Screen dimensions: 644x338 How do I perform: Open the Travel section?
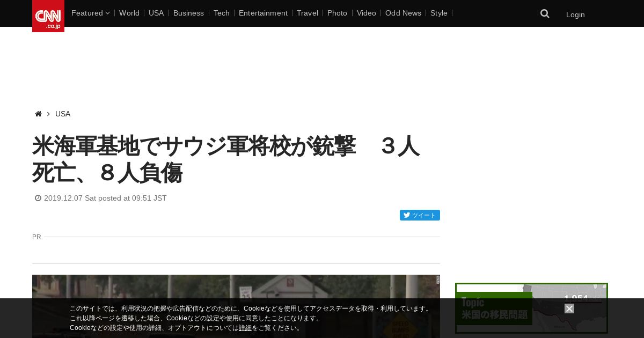coord(308,13)
